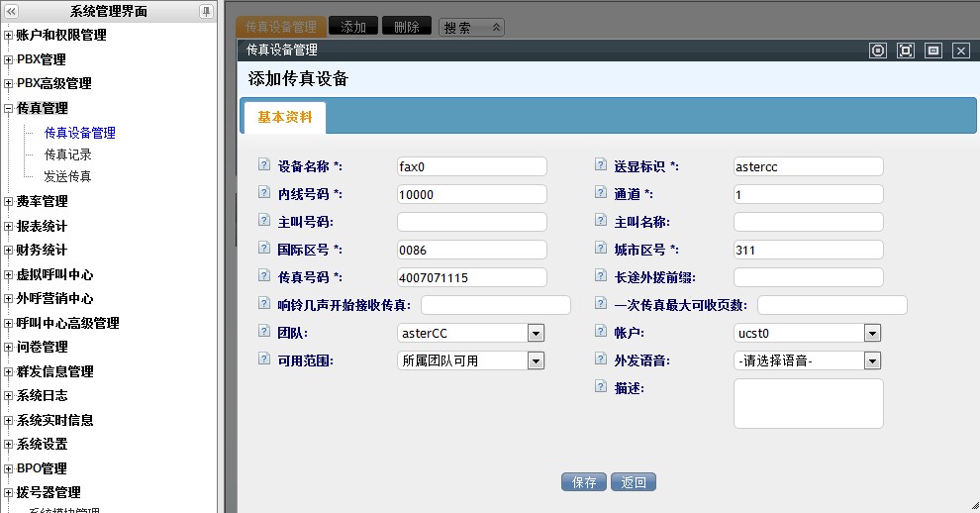Click help icon beside 设备名称 field

pyautogui.click(x=263, y=165)
